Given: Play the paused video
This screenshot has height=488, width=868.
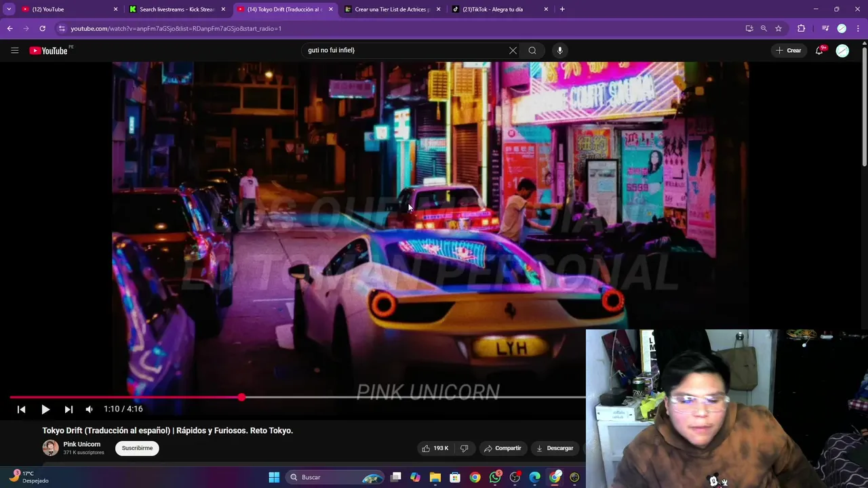Looking at the screenshot, I should coord(45,409).
